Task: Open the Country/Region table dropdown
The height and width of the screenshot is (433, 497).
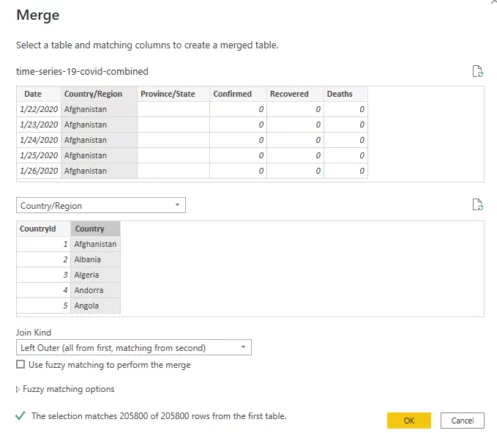Action: (x=101, y=205)
